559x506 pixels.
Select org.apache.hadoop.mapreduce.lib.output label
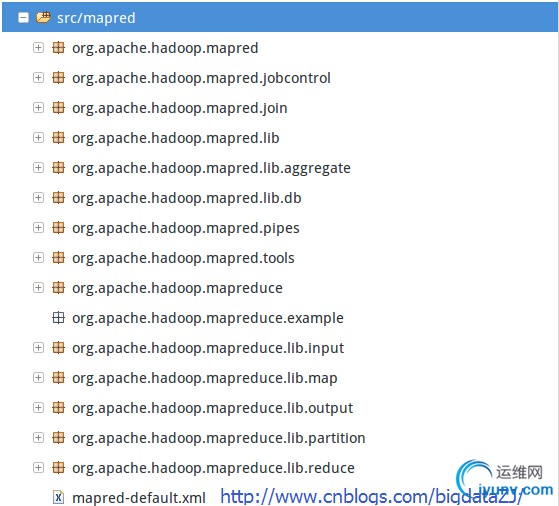[x=212, y=408]
